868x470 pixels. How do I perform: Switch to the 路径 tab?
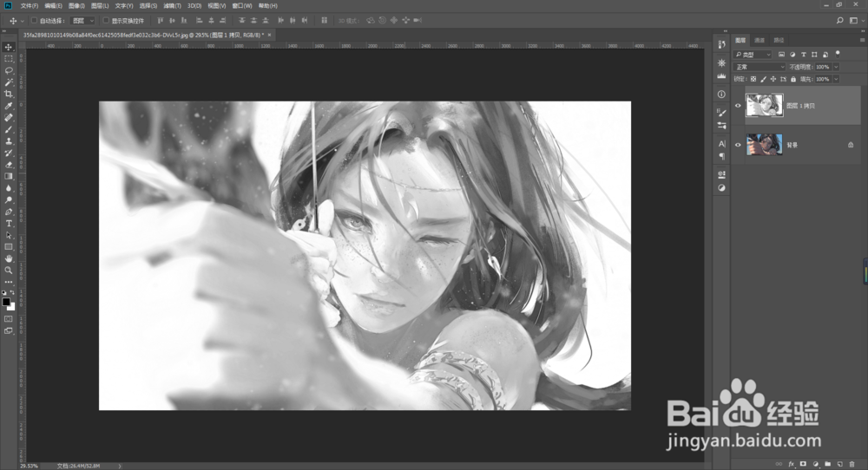click(x=779, y=40)
